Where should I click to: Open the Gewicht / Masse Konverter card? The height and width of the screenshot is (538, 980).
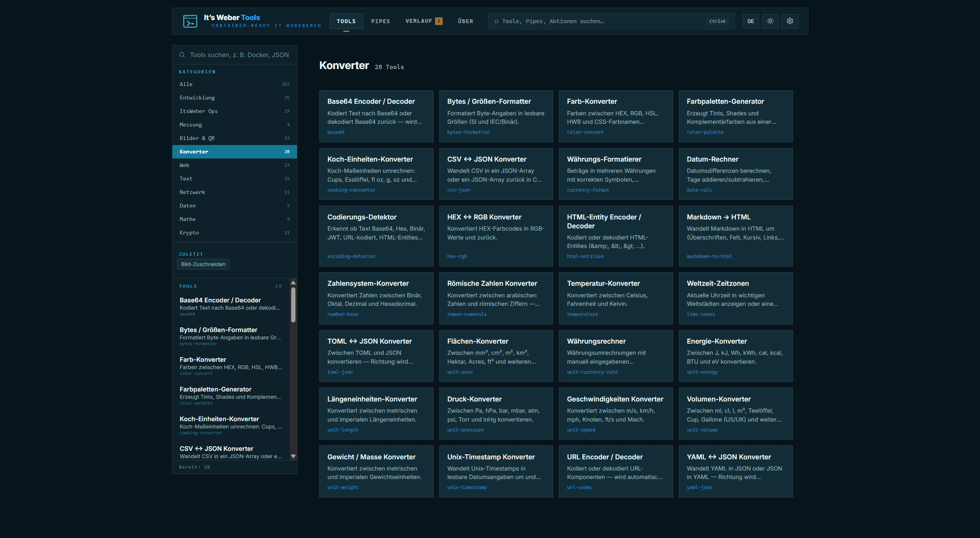click(x=376, y=471)
